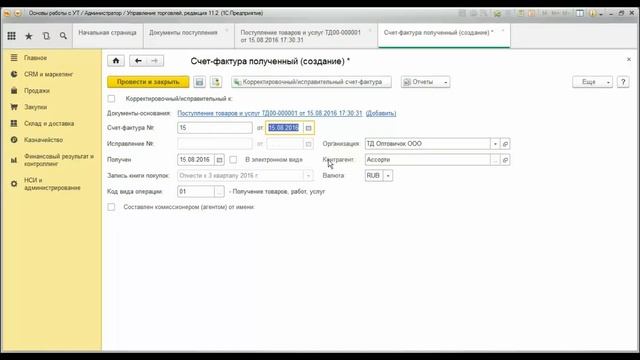
Task: Open the sections menu grid icon
Action: pyautogui.click(x=11, y=36)
